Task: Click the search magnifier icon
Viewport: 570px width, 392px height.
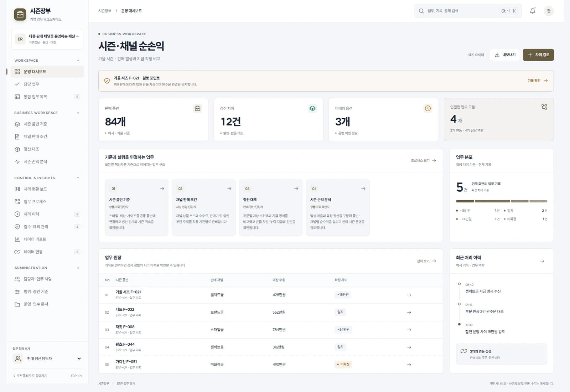Action: pyautogui.click(x=421, y=11)
